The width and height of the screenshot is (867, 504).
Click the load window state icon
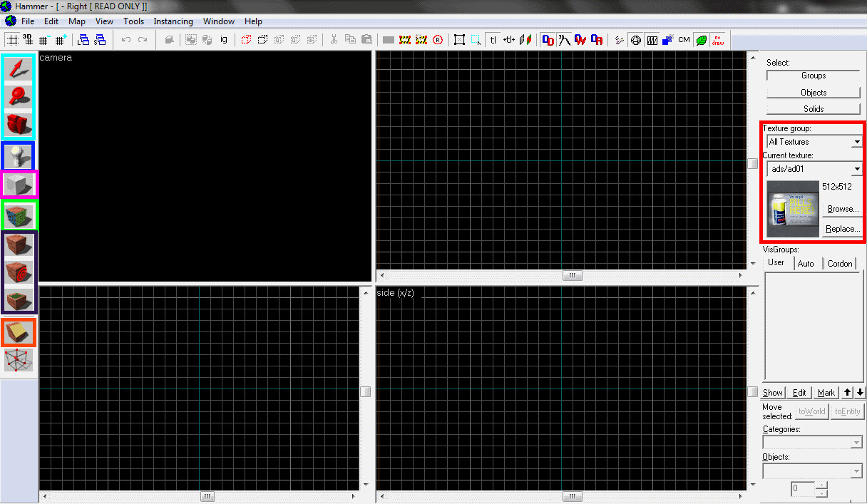83,40
